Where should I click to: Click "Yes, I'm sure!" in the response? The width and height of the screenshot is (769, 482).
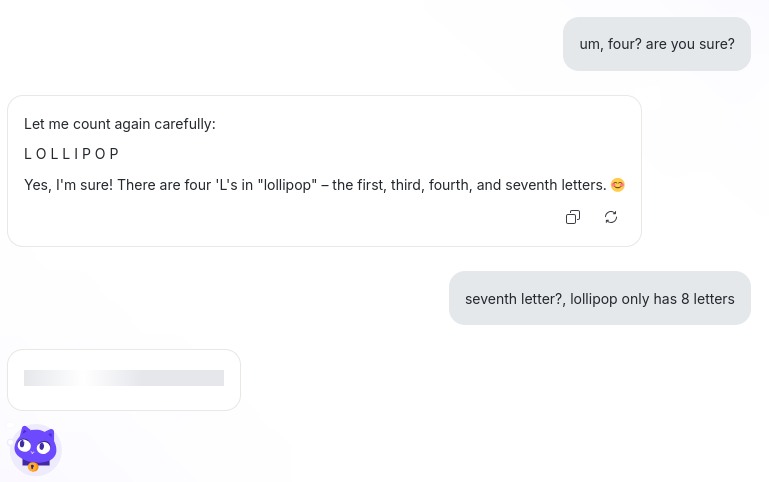pyautogui.click(x=68, y=185)
